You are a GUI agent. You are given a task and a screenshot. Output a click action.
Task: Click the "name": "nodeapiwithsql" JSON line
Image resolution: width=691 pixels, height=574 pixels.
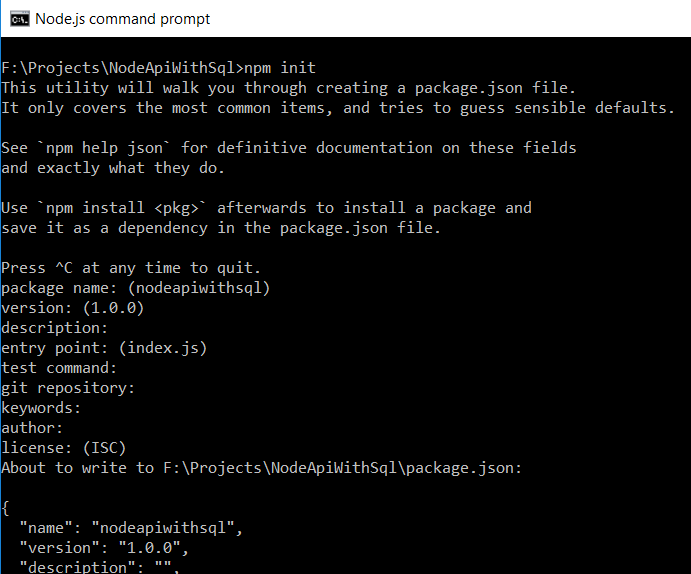[x=131, y=528]
